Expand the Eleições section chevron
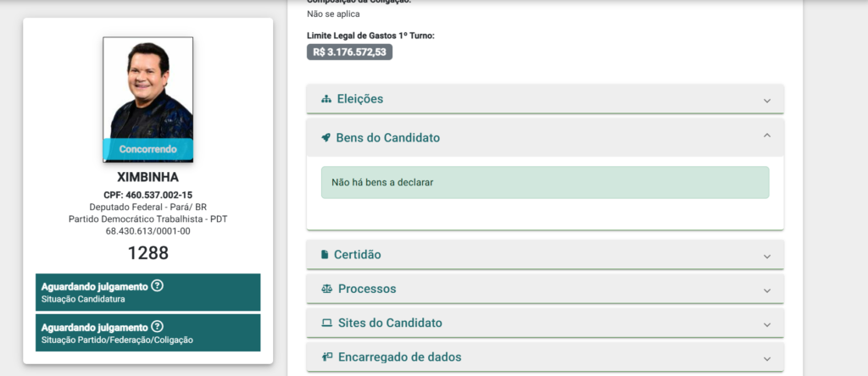The height and width of the screenshot is (376, 868). point(766,101)
